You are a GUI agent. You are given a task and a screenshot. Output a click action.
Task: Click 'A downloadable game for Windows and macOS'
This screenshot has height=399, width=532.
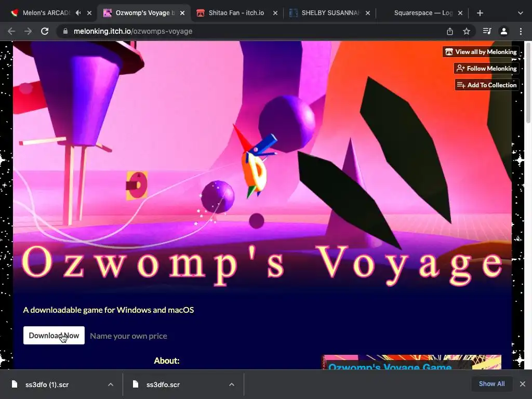[x=109, y=310]
